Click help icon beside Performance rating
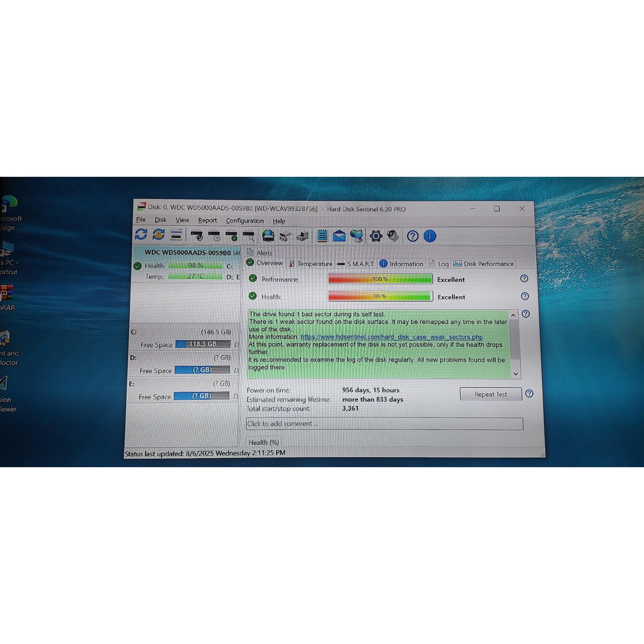This screenshot has width=644, height=644. point(524,279)
